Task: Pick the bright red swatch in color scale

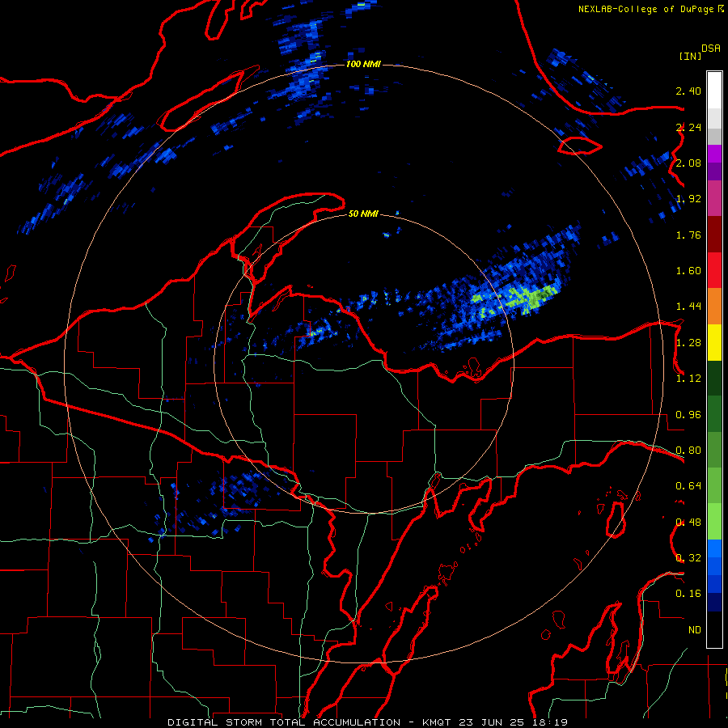Action: pyautogui.click(x=714, y=270)
